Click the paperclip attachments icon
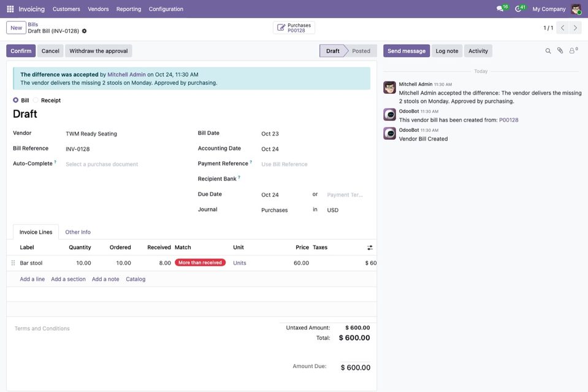 (x=560, y=51)
